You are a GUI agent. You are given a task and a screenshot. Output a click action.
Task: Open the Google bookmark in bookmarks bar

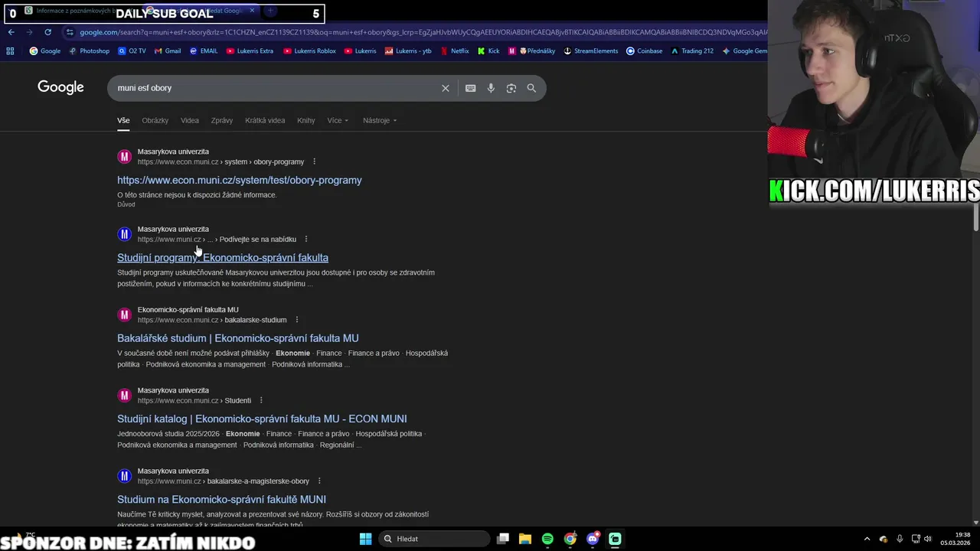pos(45,51)
